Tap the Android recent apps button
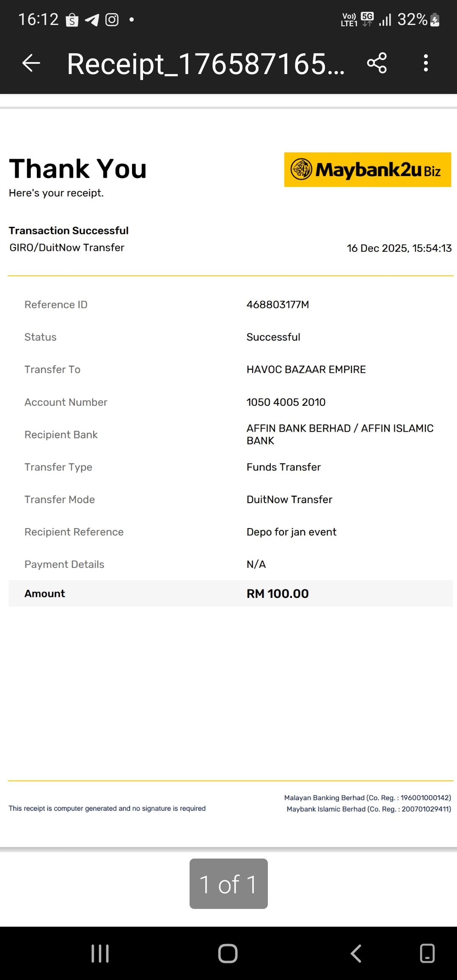This screenshot has height=980, width=457. coord(100,953)
